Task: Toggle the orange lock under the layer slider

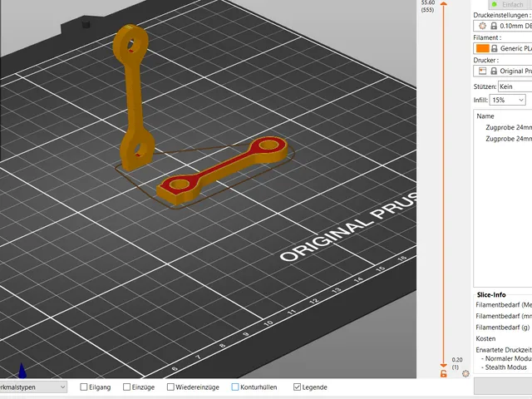Action: [x=443, y=374]
